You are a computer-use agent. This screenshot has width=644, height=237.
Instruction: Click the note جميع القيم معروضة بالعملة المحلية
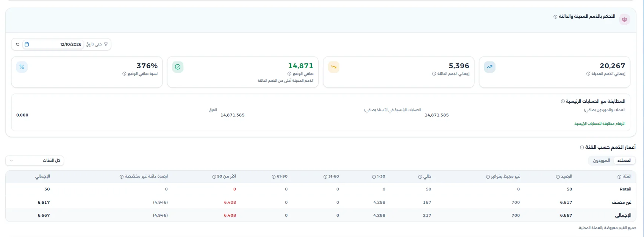[x=607, y=228]
